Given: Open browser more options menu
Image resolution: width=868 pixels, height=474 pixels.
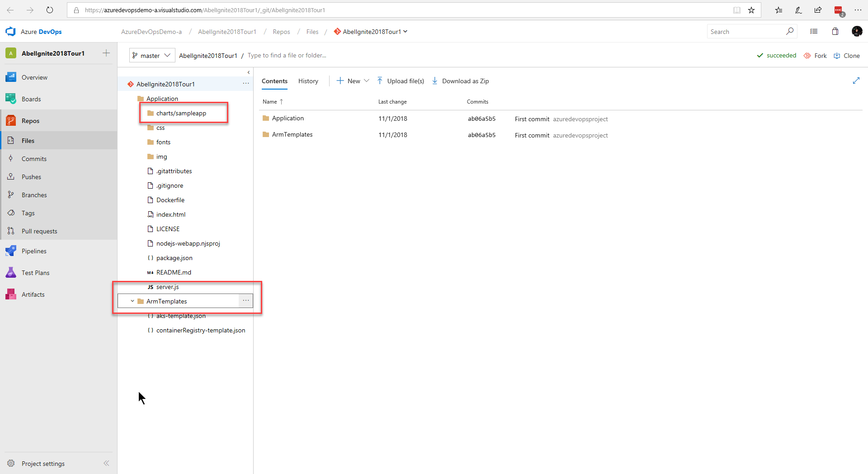Looking at the screenshot, I should pos(858,10).
